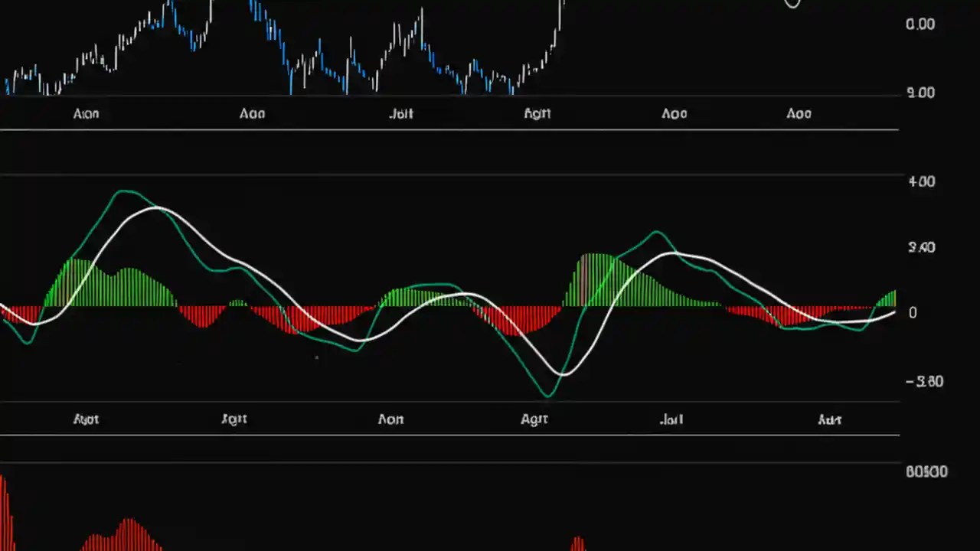The height and width of the screenshot is (551, 980).
Task: Open the first Aon month label dropdown
Action: (86, 113)
